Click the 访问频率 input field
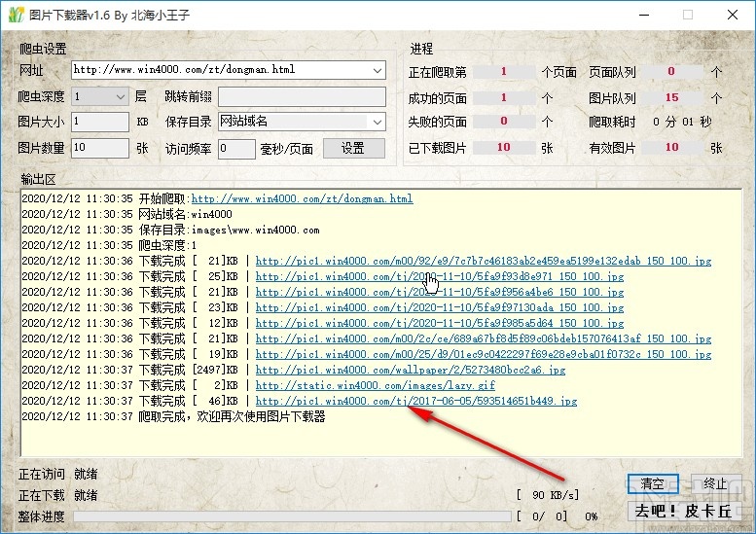The image size is (756, 534). click(x=236, y=149)
